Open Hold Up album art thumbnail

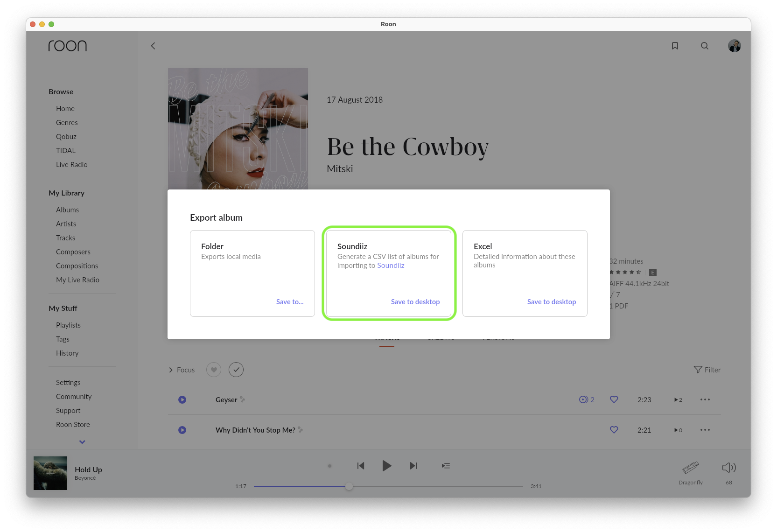click(50, 473)
